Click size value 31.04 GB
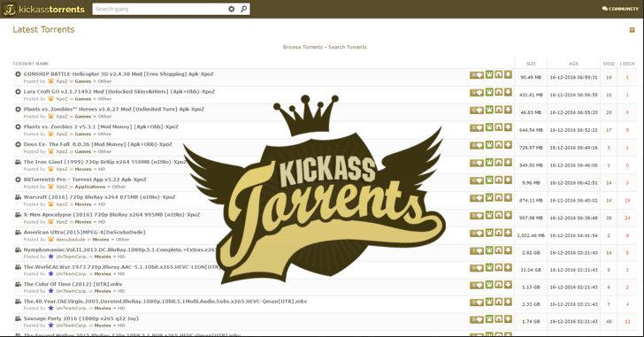Image resolution: width=644 pixels, height=337 pixels. [531, 270]
